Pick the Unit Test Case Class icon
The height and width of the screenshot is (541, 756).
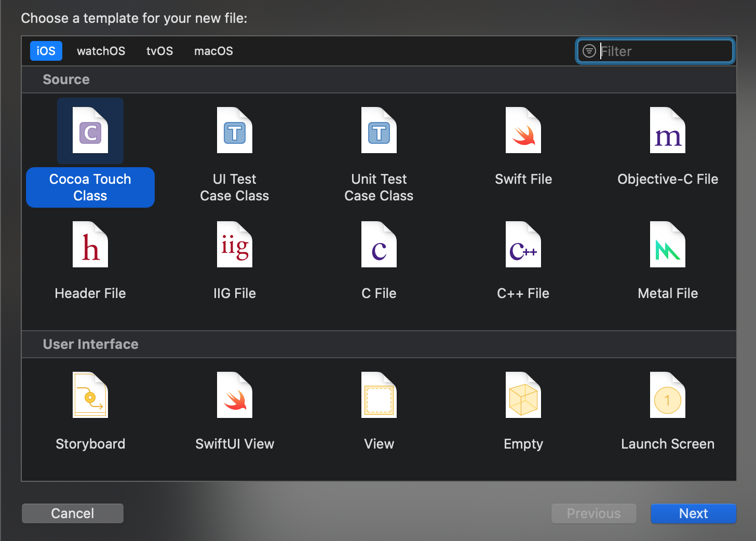click(379, 130)
